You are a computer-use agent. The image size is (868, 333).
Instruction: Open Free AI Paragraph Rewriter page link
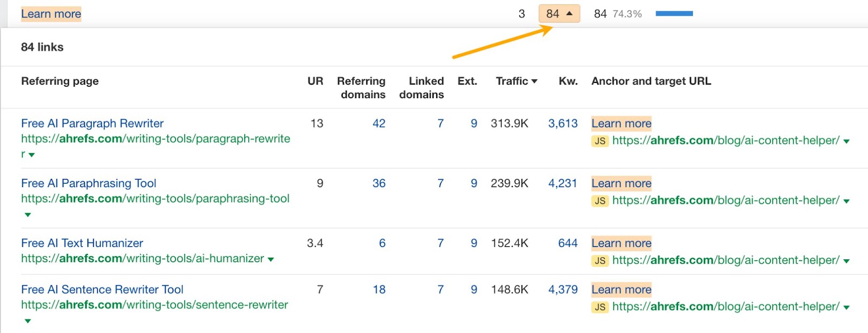[92, 124]
